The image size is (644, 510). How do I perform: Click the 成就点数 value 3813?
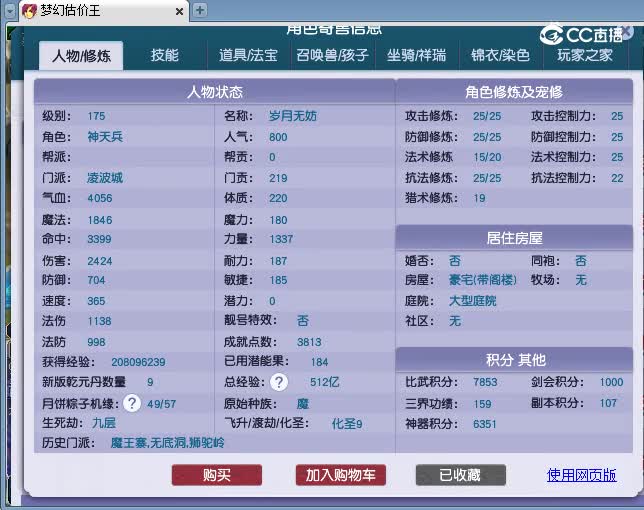[309, 342]
